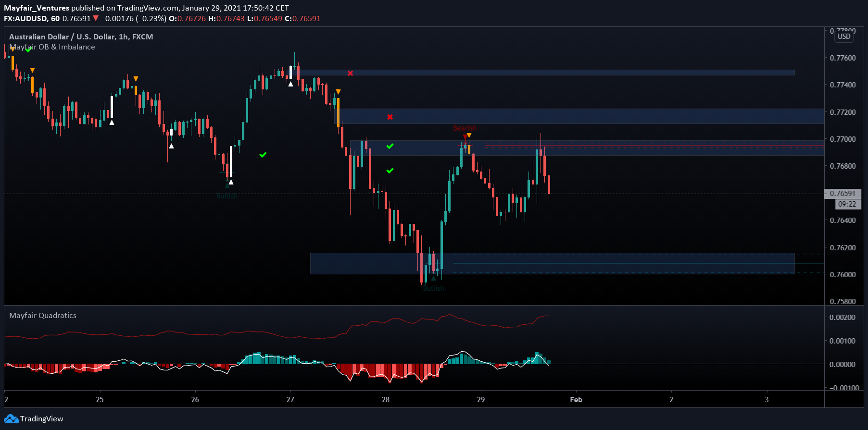
Task: Click the white triangle above the first Bullish label
Action: click(x=231, y=182)
